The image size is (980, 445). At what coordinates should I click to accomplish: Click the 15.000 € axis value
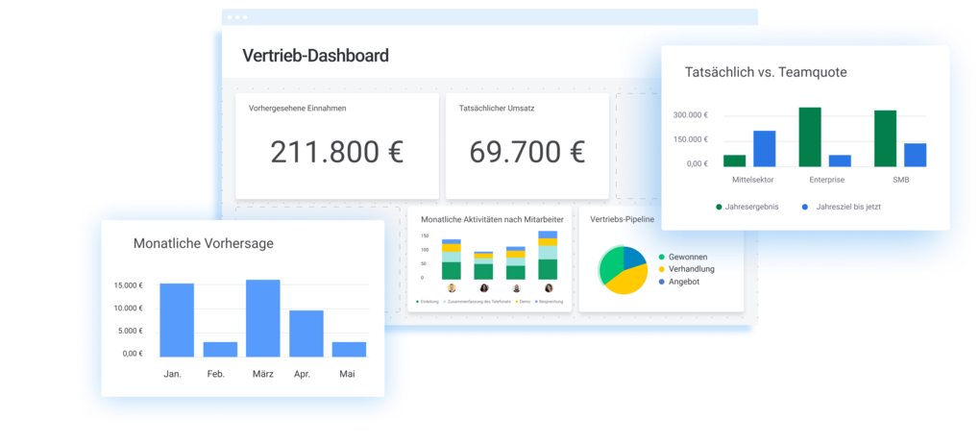(128, 285)
